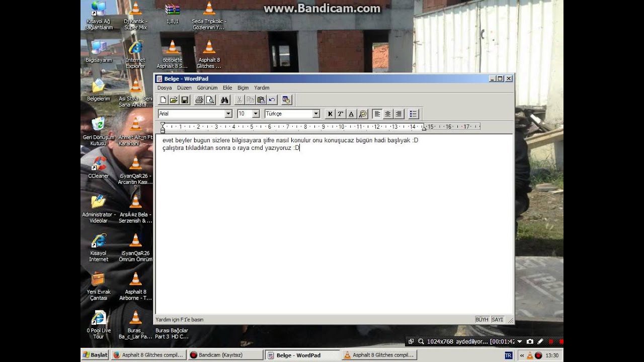Toggle Italic (T) formatting
The width and height of the screenshot is (644, 362).
click(x=341, y=114)
